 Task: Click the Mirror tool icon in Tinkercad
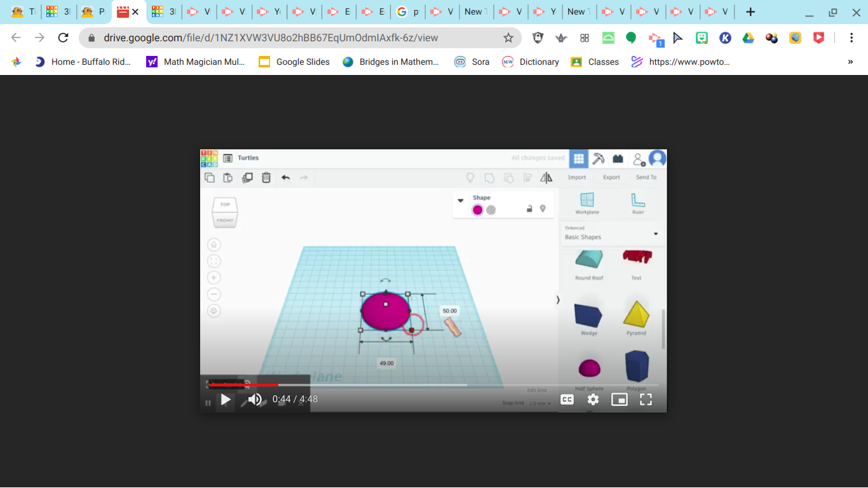pyautogui.click(x=546, y=178)
